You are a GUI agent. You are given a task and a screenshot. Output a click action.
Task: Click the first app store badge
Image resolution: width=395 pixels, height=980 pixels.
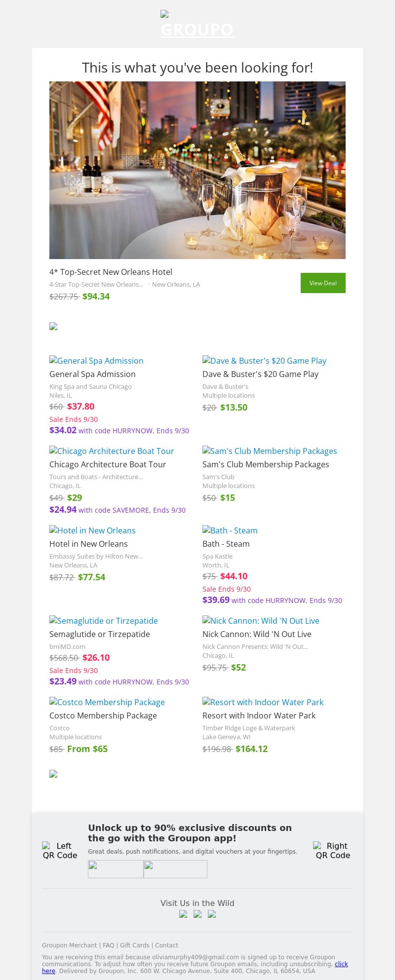(x=116, y=869)
